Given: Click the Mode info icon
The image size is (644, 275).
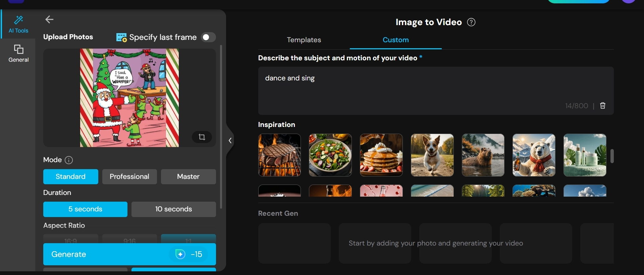Looking at the screenshot, I should (69, 160).
